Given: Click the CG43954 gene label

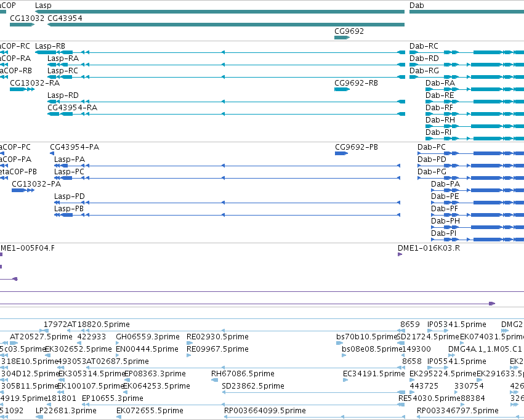Looking at the screenshot, I should coord(65,18).
